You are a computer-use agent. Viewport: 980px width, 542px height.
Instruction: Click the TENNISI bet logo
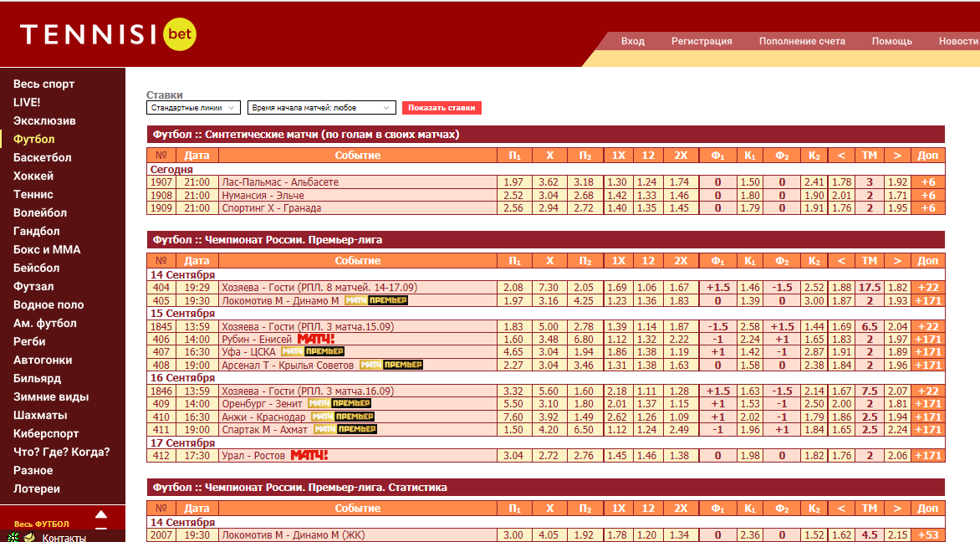click(x=108, y=33)
